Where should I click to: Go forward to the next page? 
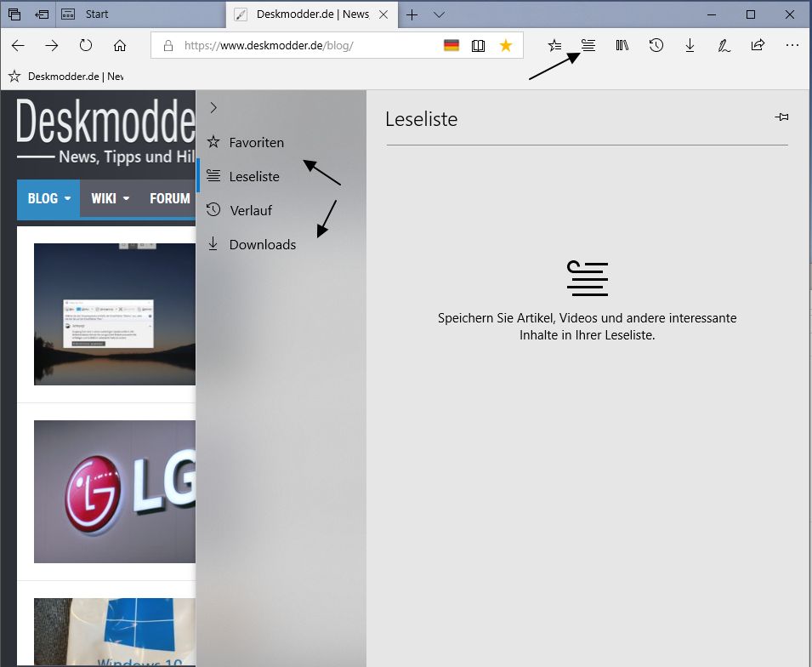(x=52, y=46)
